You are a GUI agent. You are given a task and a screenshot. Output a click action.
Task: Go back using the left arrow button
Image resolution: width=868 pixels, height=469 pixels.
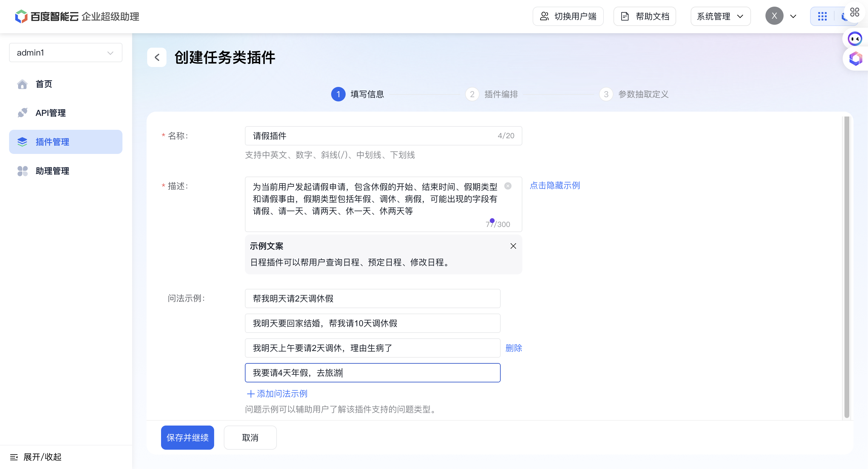point(157,57)
